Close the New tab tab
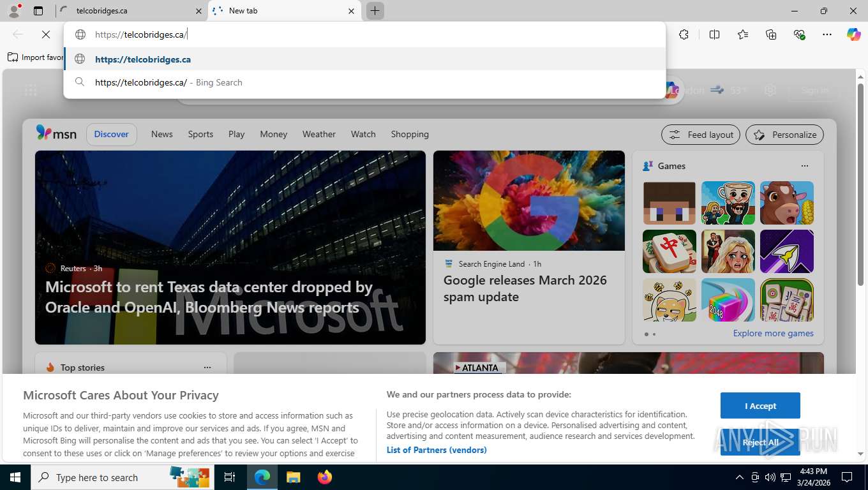 click(x=351, y=11)
